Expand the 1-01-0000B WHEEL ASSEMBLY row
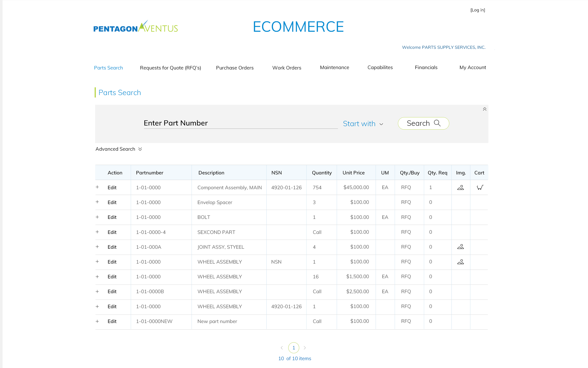588x368 pixels. 97,292
